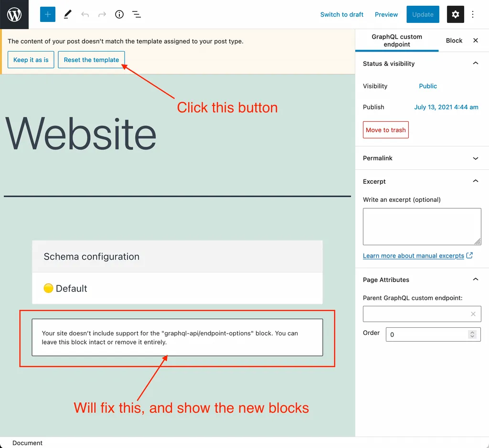The height and width of the screenshot is (448, 489).
Task: Switch to GraphQL custom endpoint tab
Action: [x=397, y=40]
